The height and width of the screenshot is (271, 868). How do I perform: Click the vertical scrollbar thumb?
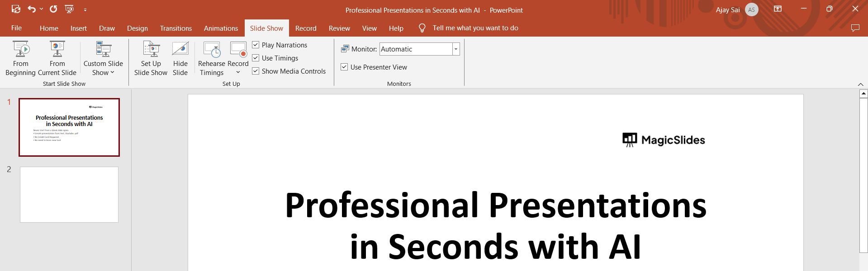[x=863, y=175]
